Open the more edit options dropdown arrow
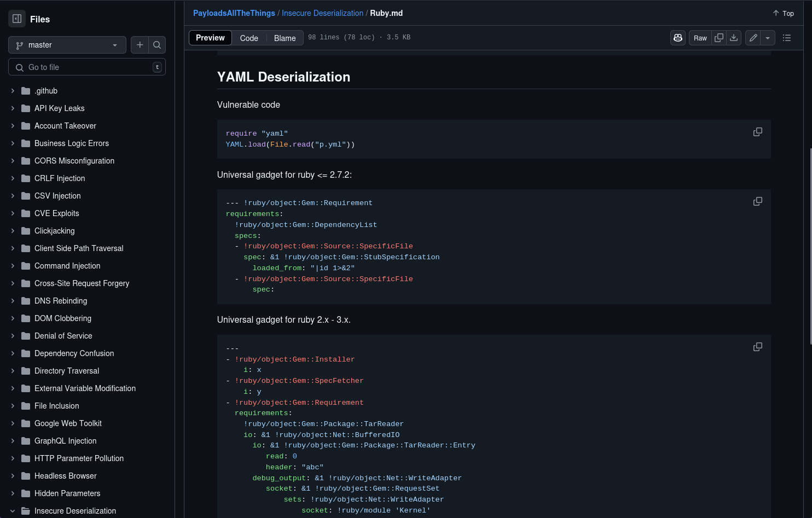The width and height of the screenshot is (812, 518). pyautogui.click(x=768, y=38)
